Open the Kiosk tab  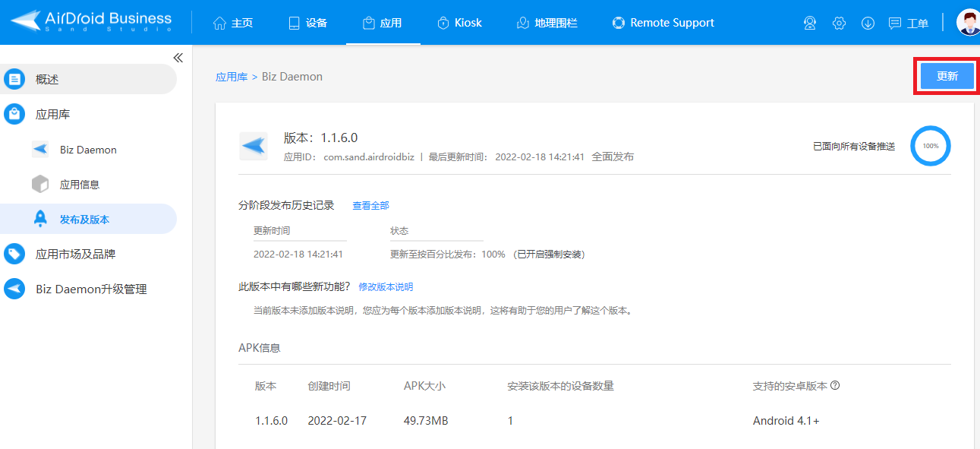tap(459, 23)
